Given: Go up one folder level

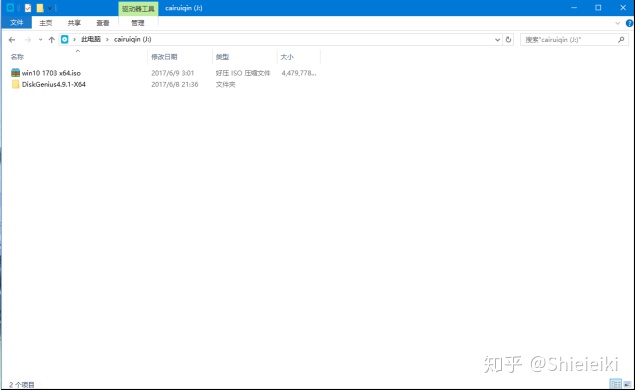Looking at the screenshot, I should (51, 40).
